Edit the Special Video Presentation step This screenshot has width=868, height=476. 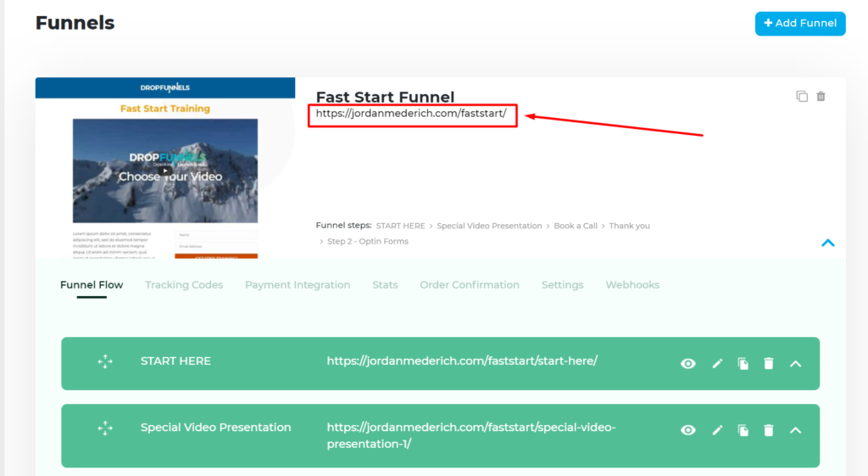pyautogui.click(x=717, y=430)
